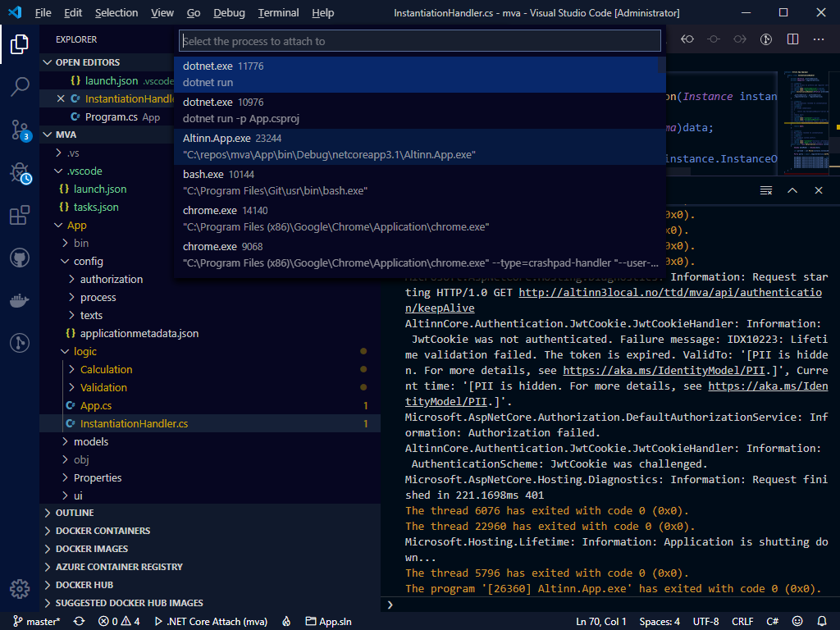The height and width of the screenshot is (630, 840).
Task: Open the Search view in activity bar
Action: pos(20,87)
